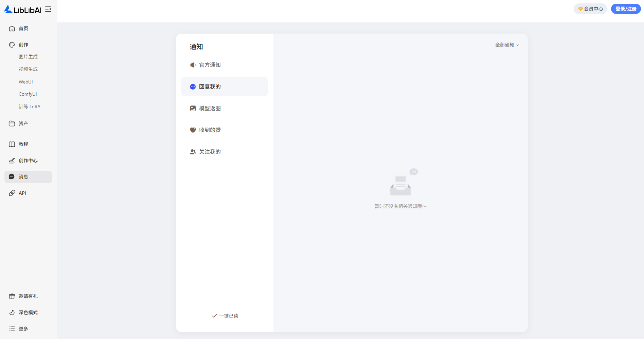644x339 pixels.
Task: Show 收到的赞 likes received
Action: (x=210, y=130)
